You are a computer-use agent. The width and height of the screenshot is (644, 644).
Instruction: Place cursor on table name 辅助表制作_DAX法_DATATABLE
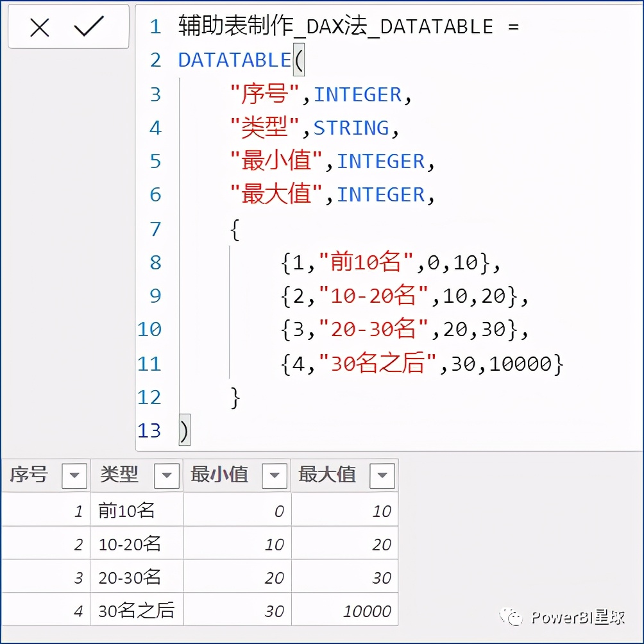click(x=335, y=26)
